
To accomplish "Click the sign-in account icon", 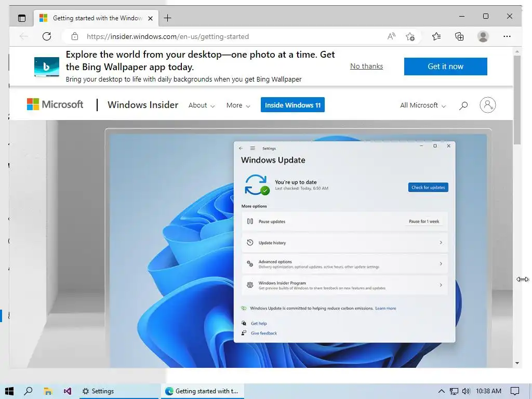I will [487, 105].
